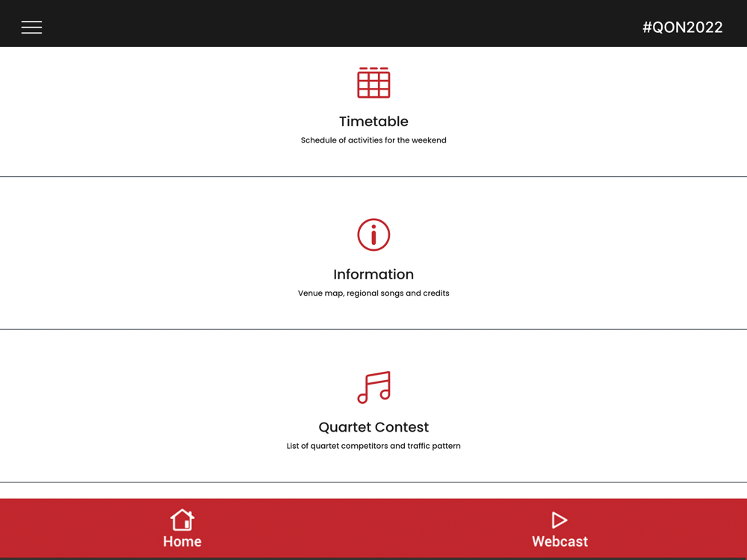This screenshot has width=747, height=560.
Task: Click 'List of quartet competitors and traffic pattern'
Action: [x=373, y=446]
